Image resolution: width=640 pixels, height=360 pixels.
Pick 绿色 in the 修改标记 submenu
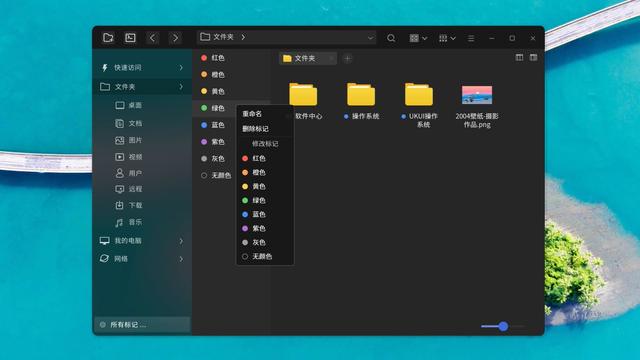click(265, 200)
